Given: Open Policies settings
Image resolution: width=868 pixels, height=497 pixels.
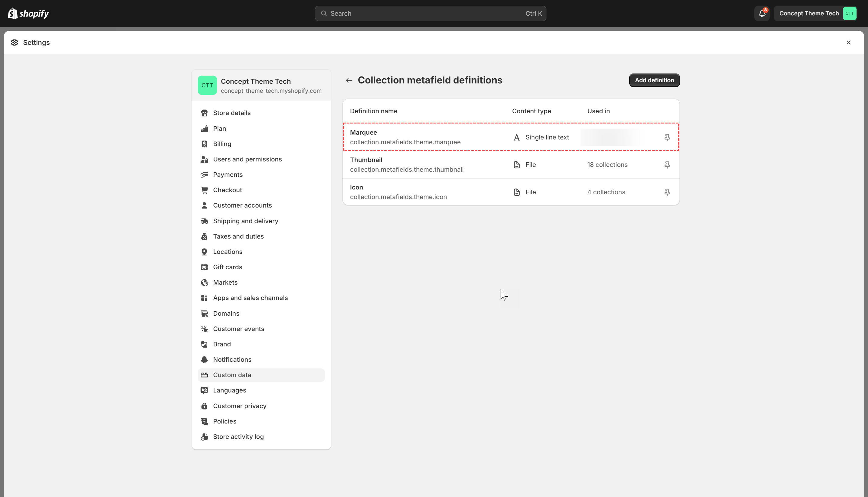Looking at the screenshot, I should (x=261, y=421).
